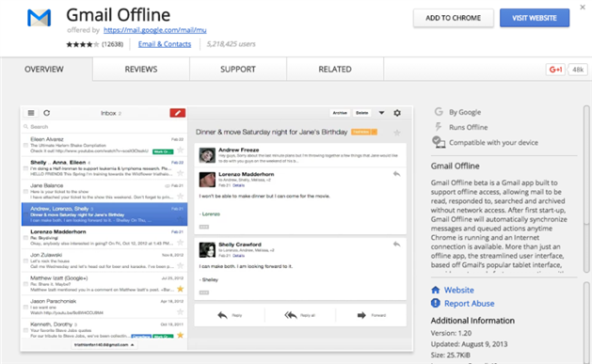Viewport: 592px width, 364px height.
Task: Toggle star beside Dinner & movie subject
Action: coord(397,133)
